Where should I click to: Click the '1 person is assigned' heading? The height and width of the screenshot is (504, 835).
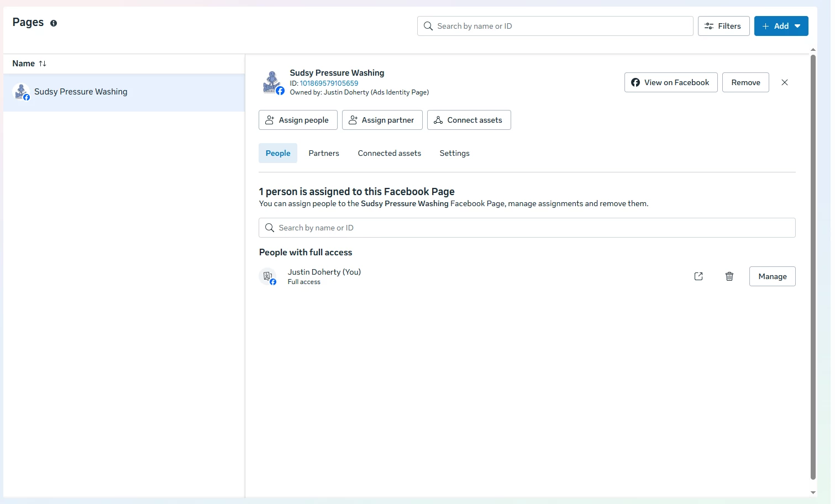tap(357, 192)
